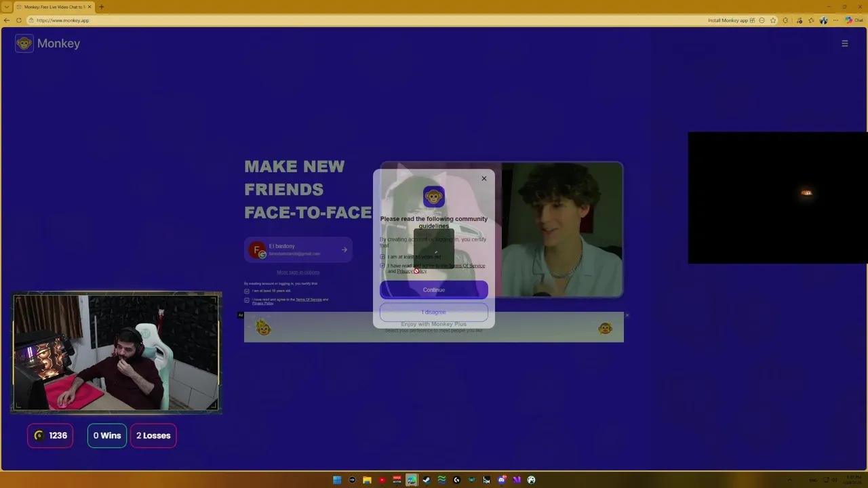Toggle page's Terms Of Service agreement checkbox
The width and height of the screenshot is (868, 488).
click(x=247, y=300)
